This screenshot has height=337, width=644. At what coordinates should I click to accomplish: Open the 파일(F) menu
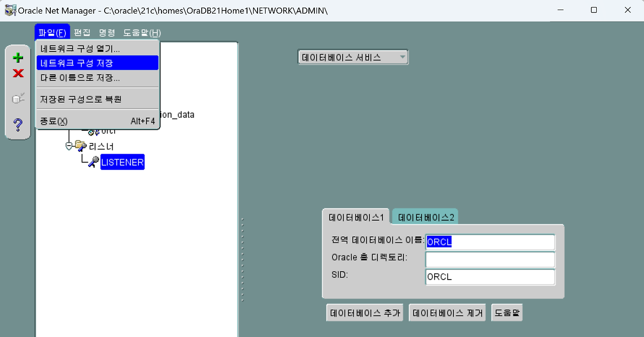point(52,33)
